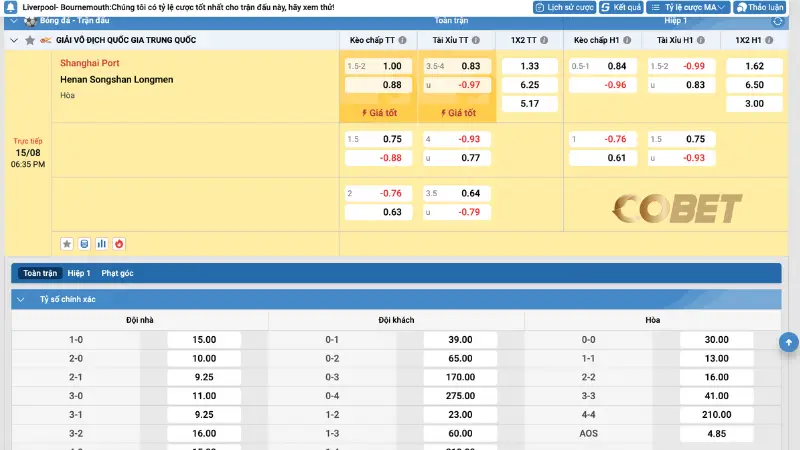Screen dimensions: 800x450
Task: Switch to the Phạt góc tab
Action: (117, 273)
